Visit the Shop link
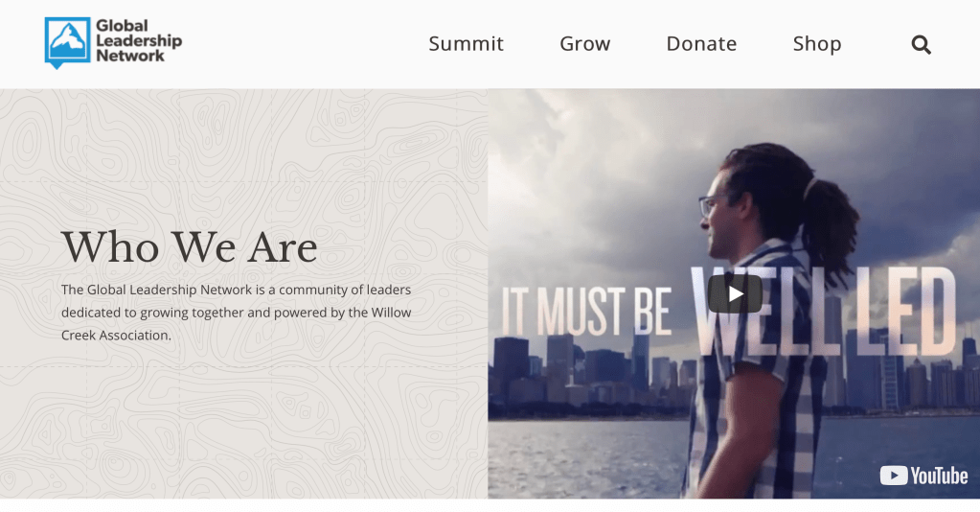The image size is (980, 512). tap(817, 44)
